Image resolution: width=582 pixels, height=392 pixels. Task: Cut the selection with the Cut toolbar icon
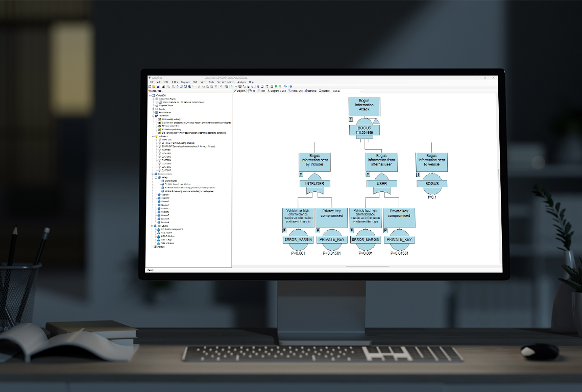[199, 86]
